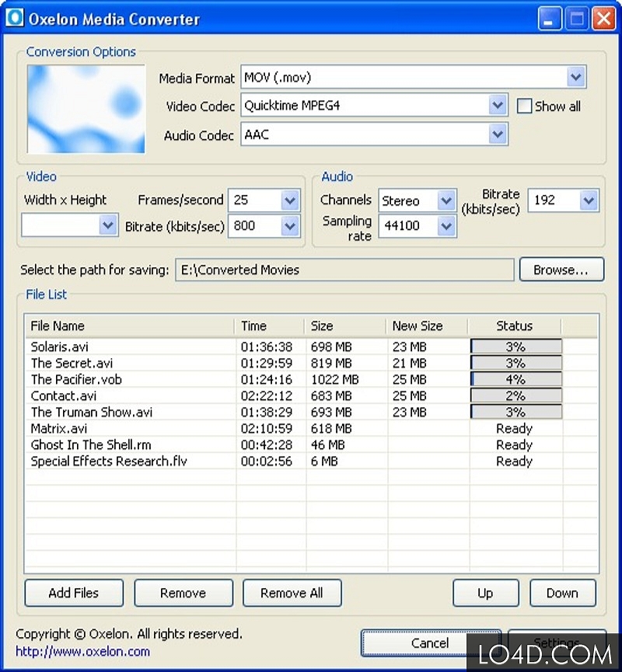Open the Sampling rate dropdown
This screenshot has width=622, height=672.
pyautogui.click(x=446, y=226)
